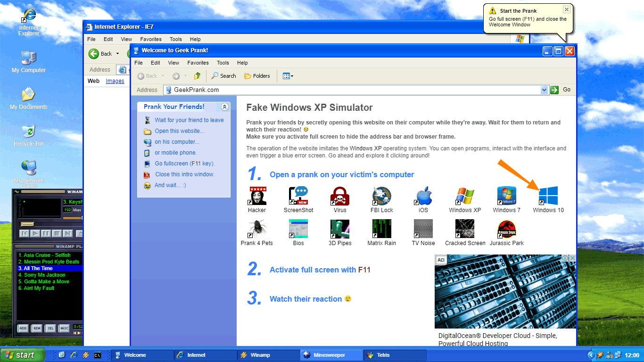
Task: Open the FBI Lock prank
Action: coord(381,195)
